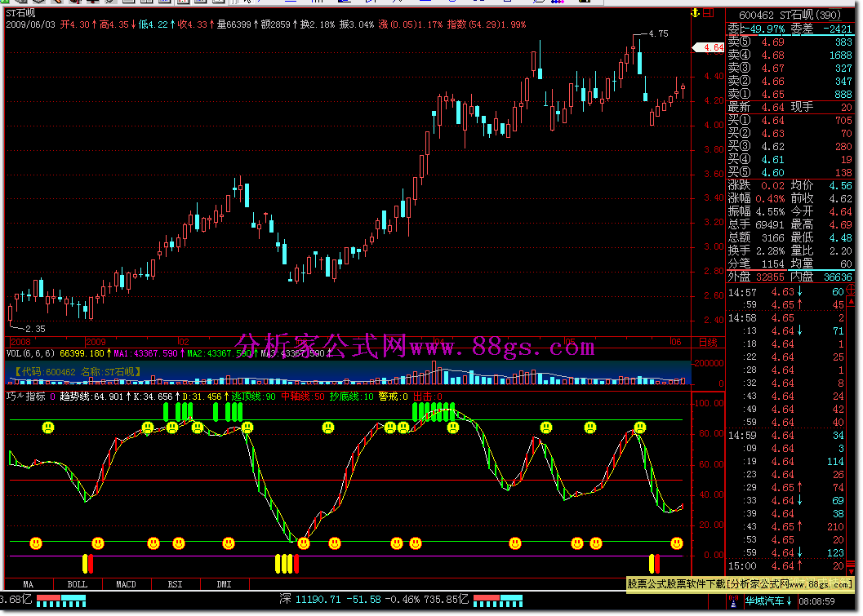Image resolution: width=863 pixels, height=616 pixels.
Task: Click the 08:08:59 clock in status bar
Action: 816,601
